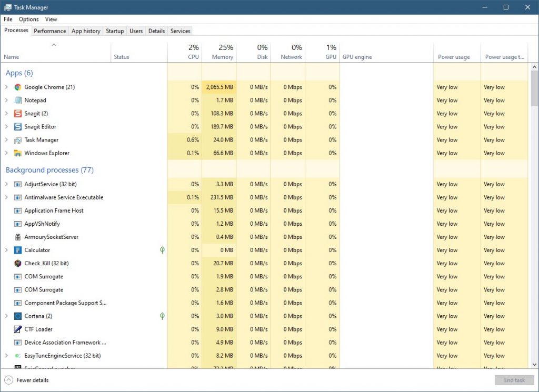Click the AdjustService (32 bit) icon
The image size is (539, 392).
coord(18,184)
